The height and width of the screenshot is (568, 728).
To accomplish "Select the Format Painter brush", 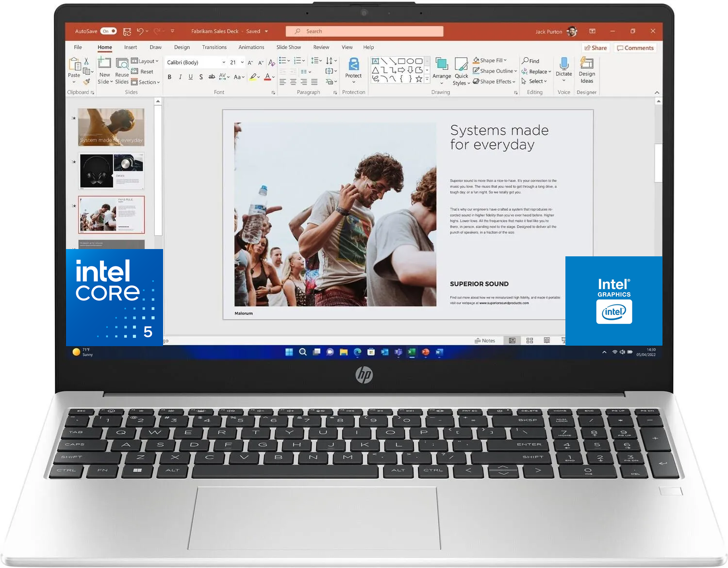I will coord(87,82).
